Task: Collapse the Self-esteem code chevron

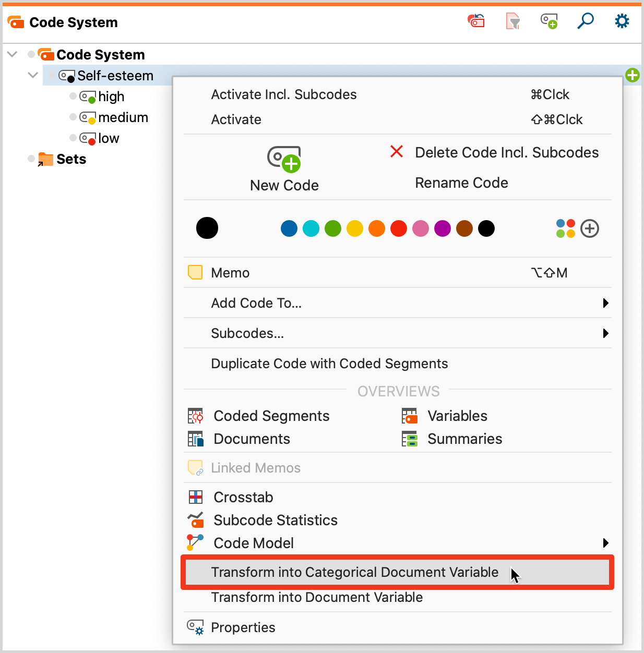Action: pos(32,75)
